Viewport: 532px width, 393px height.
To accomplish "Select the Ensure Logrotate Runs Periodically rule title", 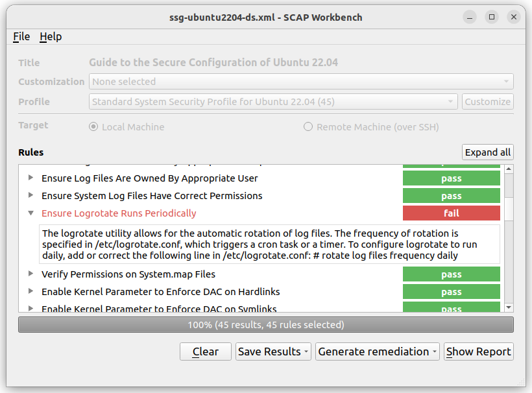I will tap(119, 213).
